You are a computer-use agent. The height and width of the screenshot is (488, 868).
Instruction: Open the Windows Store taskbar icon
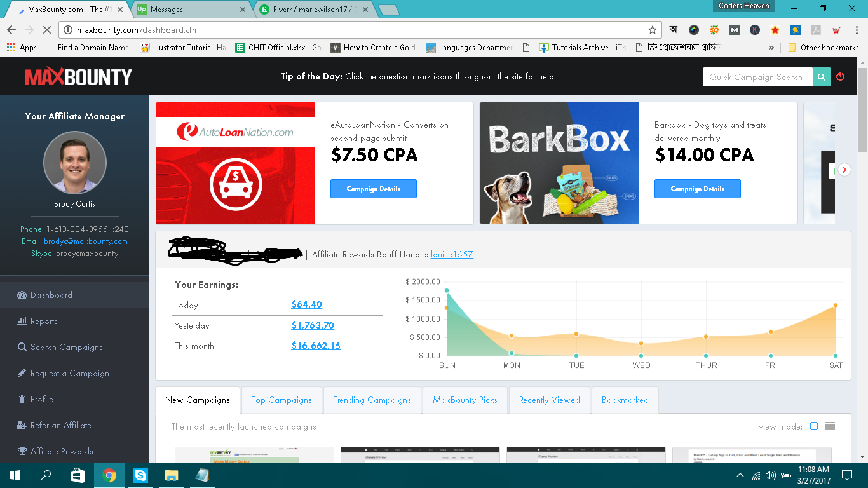78,475
